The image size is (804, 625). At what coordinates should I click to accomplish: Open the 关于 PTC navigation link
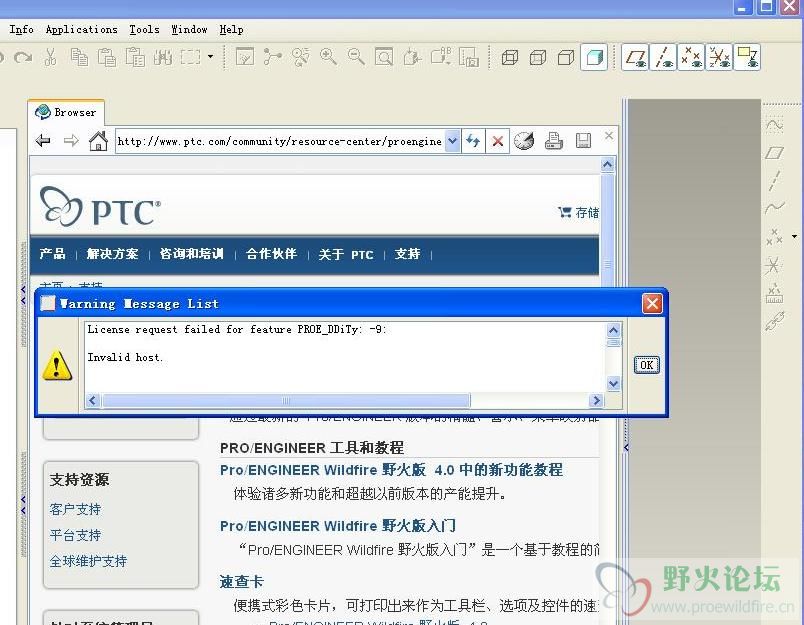(x=346, y=254)
